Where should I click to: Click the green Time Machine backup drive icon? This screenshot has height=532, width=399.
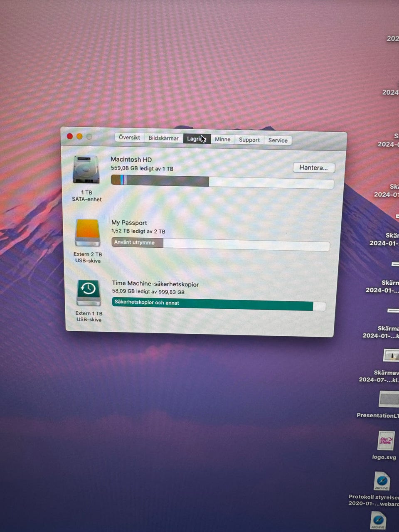point(89,292)
